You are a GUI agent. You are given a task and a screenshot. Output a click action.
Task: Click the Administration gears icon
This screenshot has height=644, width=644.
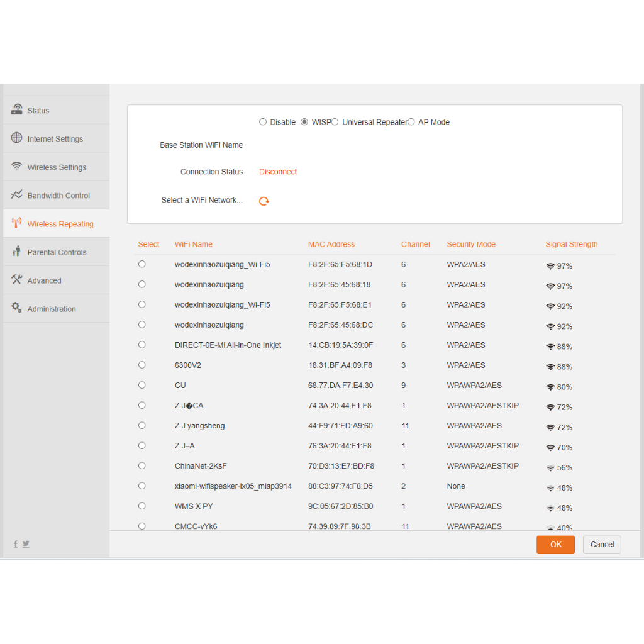(17, 308)
